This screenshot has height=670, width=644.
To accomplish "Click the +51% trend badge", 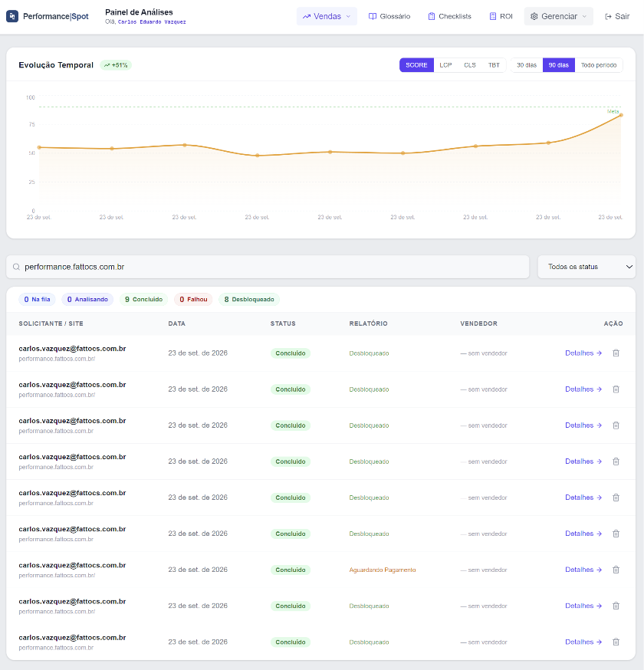I will (116, 65).
